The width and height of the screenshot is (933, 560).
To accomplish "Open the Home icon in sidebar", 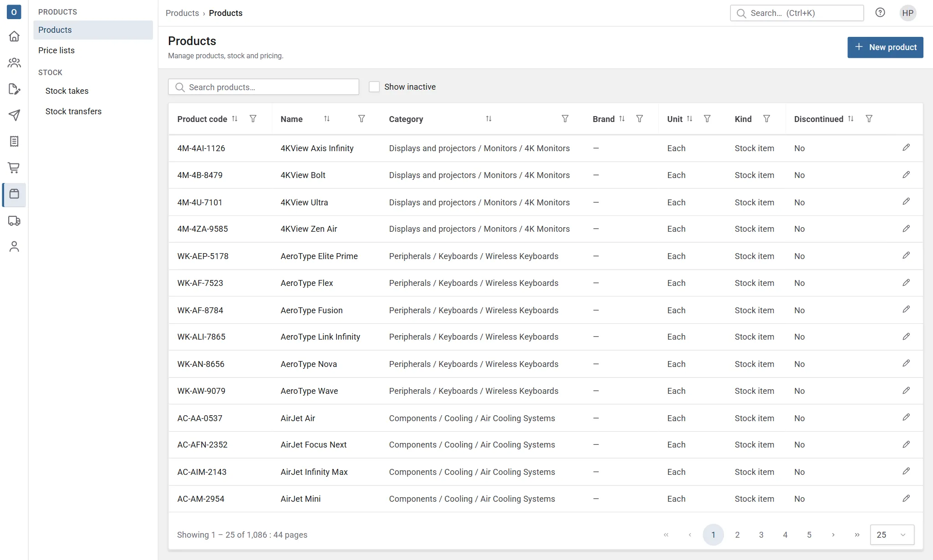I will click(x=14, y=36).
